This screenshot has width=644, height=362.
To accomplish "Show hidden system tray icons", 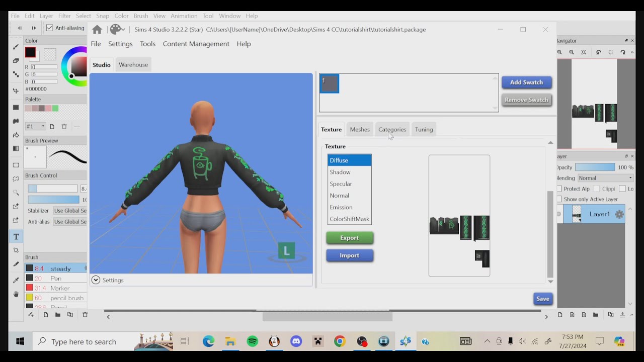I will [x=487, y=342].
